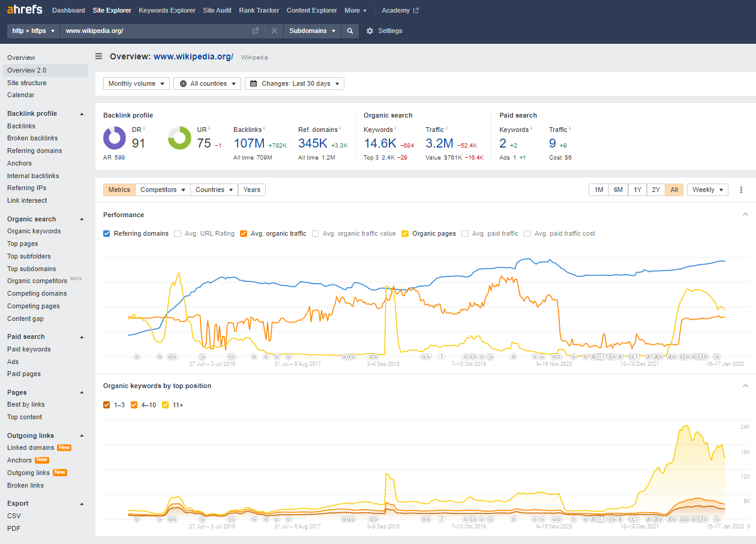This screenshot has height=544, width=756.
Task: Click the Ref. domains info icon
Action: coord(340,128)
